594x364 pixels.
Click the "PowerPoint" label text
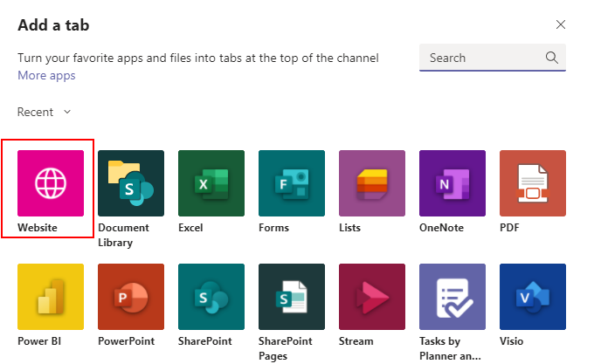tap(126, 341)
